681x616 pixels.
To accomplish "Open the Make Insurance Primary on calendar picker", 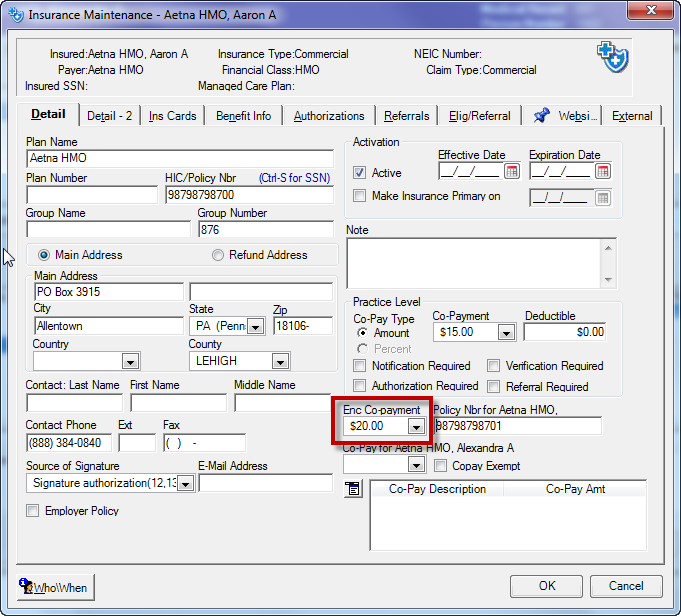I will click(602, 199).
